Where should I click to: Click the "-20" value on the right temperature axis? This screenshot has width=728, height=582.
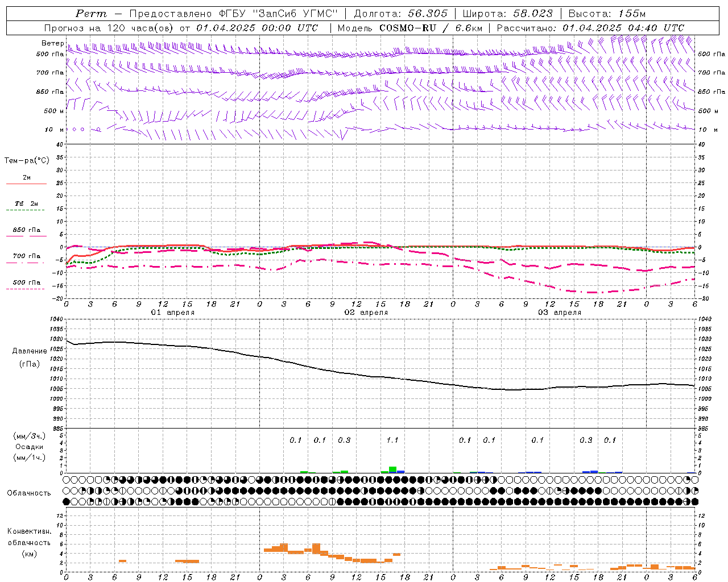(x=704, y=298)
